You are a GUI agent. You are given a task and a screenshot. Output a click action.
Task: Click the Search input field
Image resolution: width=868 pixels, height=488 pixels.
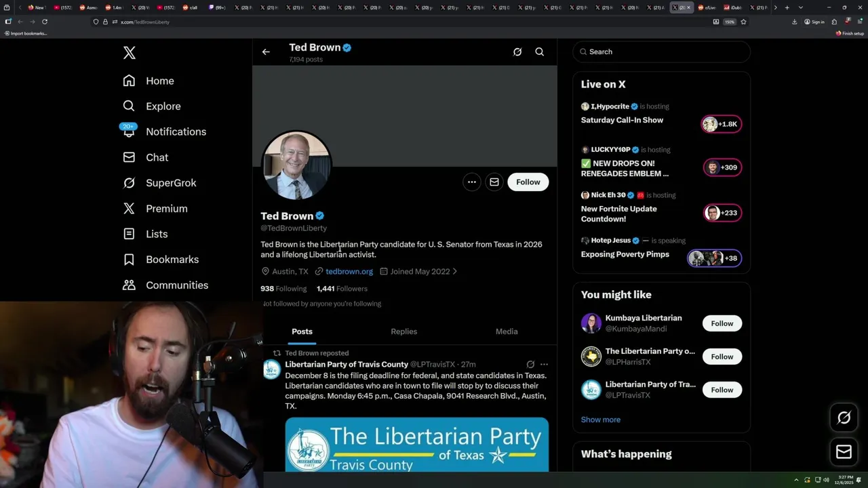point(662,52)
